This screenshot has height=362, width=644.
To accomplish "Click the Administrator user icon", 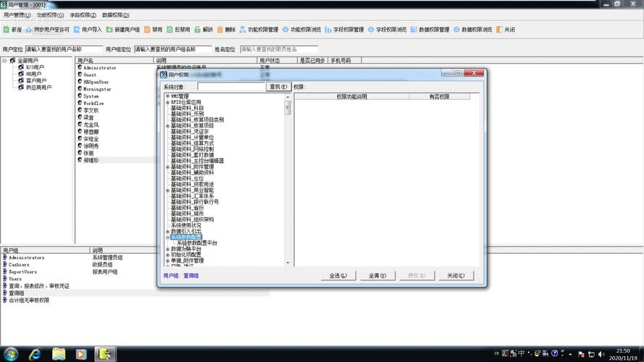I will [x=80, y=67].
